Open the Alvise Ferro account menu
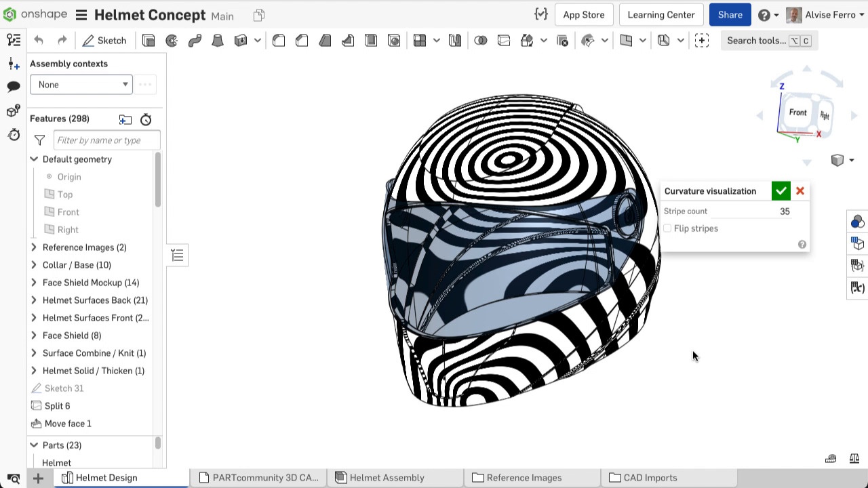This screenshot has height=488, width=868. (825, 15)
